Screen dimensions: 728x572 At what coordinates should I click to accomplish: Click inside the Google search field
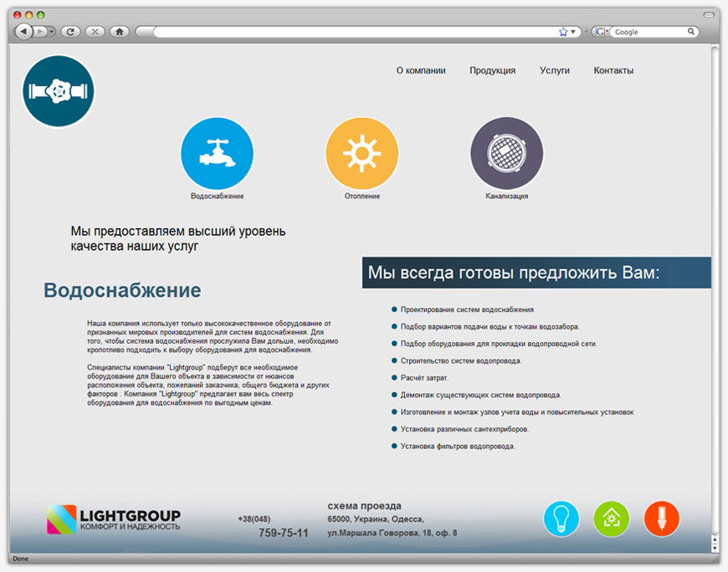[649, 32]
